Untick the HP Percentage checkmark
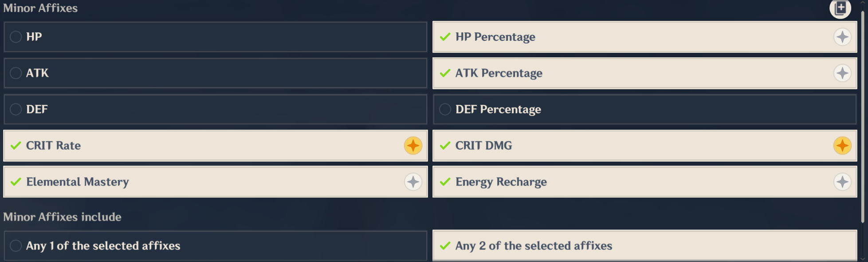The width and height of the screenshot is (868, 262). 445,37
